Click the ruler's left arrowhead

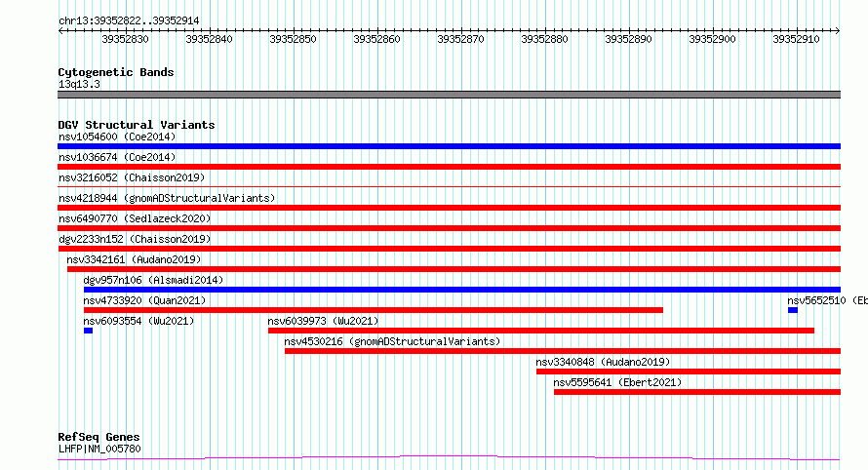click(60, 30)
